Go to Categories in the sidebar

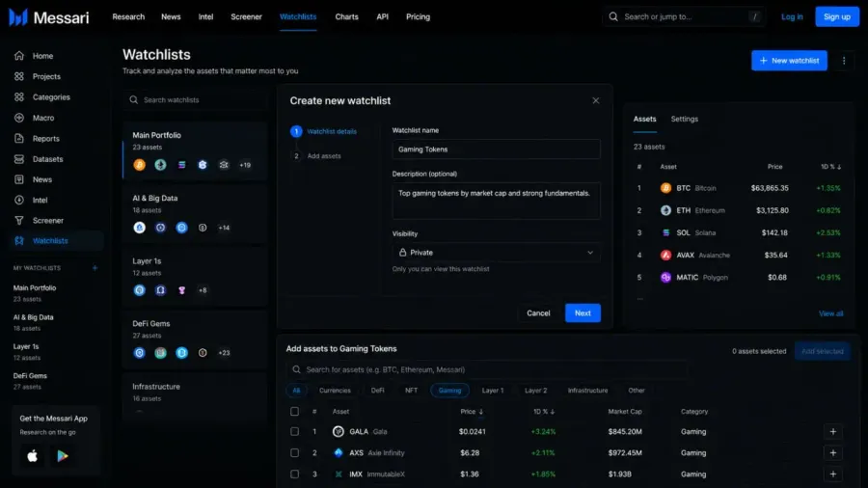pyautogui.click(x=51, y=96)
